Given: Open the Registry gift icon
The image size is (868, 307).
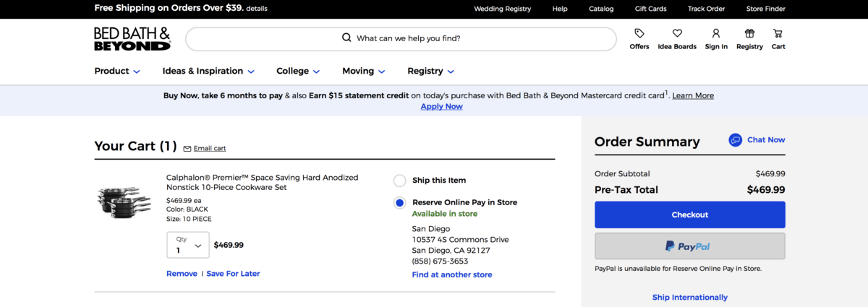Looking at the screenshot, I should [x=749, y=33].
